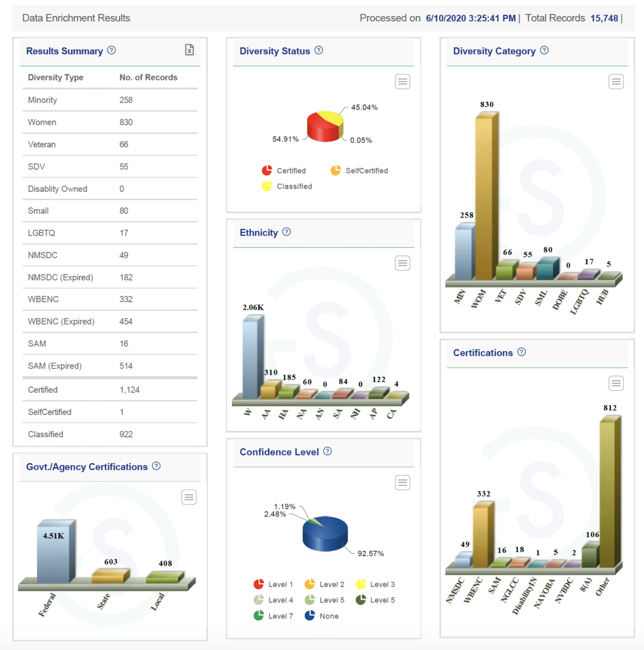
Task: Click help icon next to Results Summary
Action: [112, 50]
